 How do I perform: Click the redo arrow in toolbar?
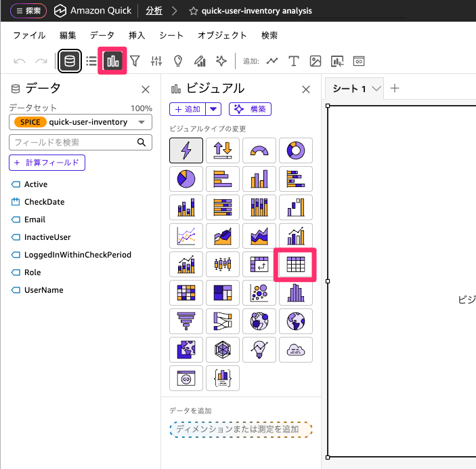(x=41, y=61)
